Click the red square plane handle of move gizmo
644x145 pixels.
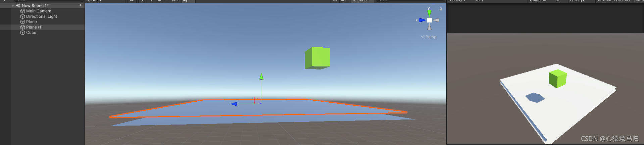[258, 100]
